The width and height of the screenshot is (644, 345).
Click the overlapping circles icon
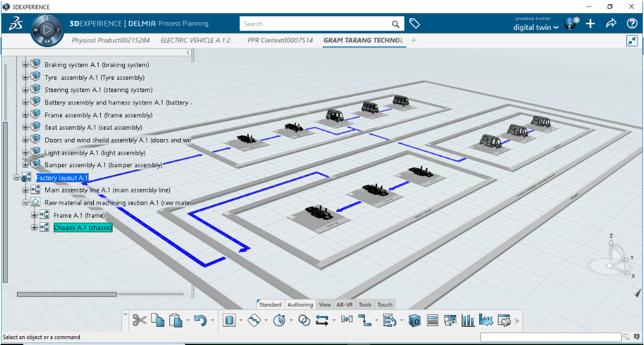coord(304,320)
